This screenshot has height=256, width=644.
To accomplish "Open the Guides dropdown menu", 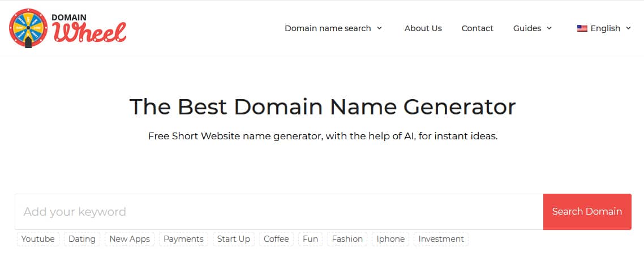I will pos(533,28).
